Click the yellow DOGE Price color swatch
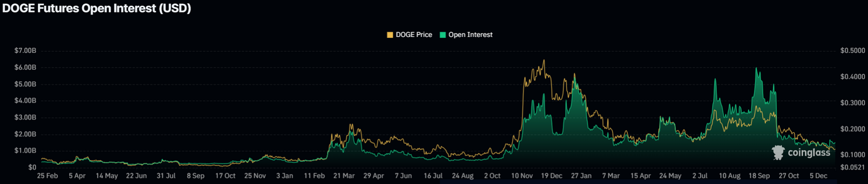 tap(390, 35)
